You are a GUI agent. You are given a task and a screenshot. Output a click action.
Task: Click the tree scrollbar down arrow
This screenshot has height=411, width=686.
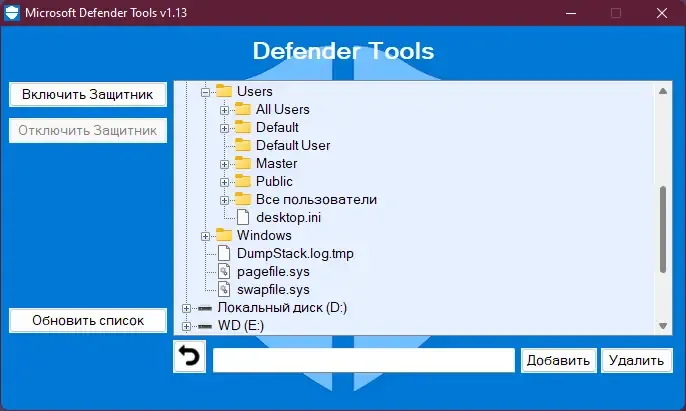coord(663,326)
